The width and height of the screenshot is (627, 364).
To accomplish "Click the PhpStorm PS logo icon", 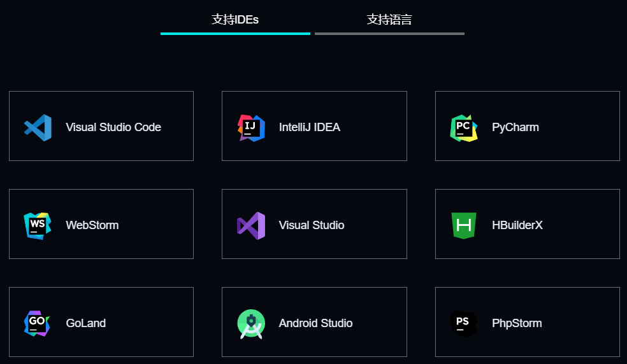I will (464, 324).
